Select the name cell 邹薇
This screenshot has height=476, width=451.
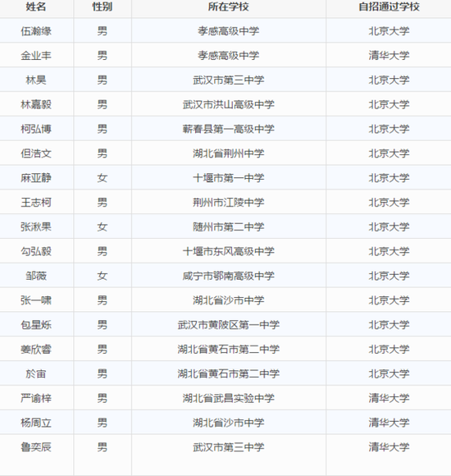(x=36, y=276)
